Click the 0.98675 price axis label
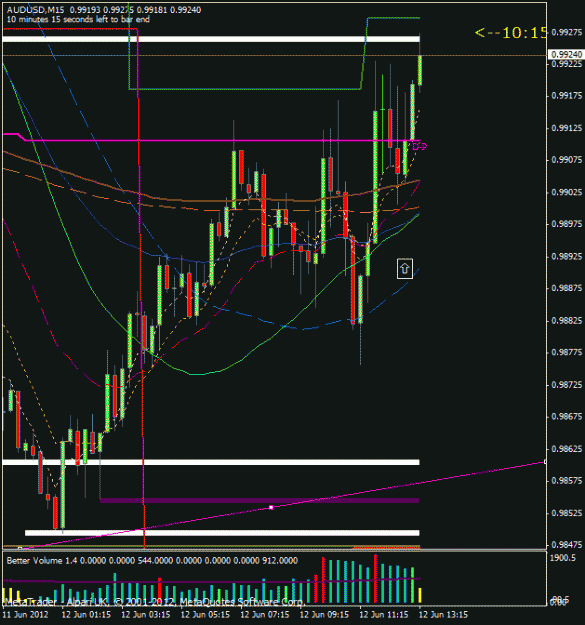The image size is (585, 625). coord(567,417)
